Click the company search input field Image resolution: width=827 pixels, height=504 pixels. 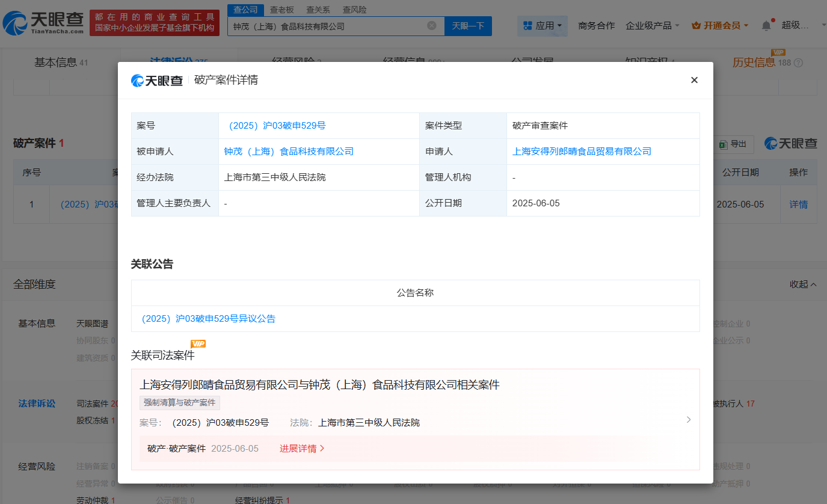pyautogui.click(x=328, y=26)
